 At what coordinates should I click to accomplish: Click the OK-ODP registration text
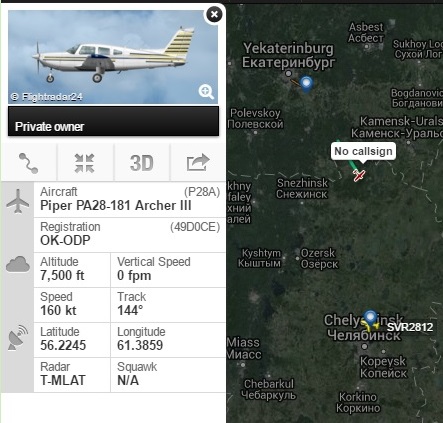click(65, 240)
